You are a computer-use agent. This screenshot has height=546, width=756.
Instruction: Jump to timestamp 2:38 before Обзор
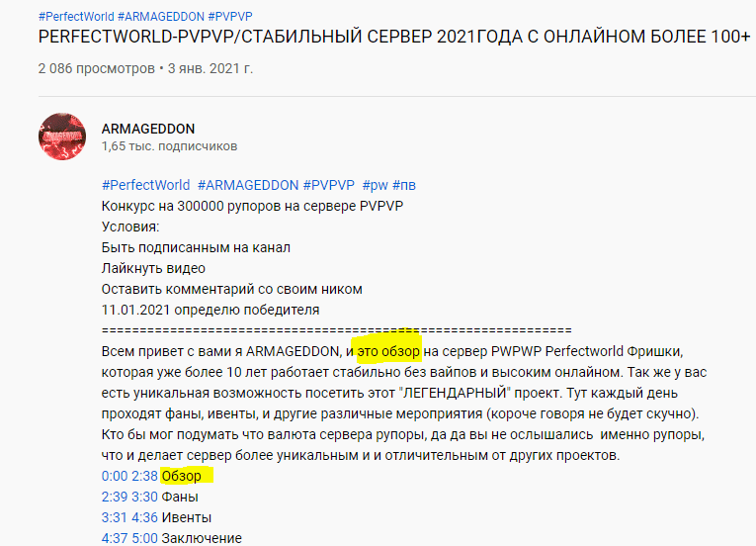[x=144, y=476]
